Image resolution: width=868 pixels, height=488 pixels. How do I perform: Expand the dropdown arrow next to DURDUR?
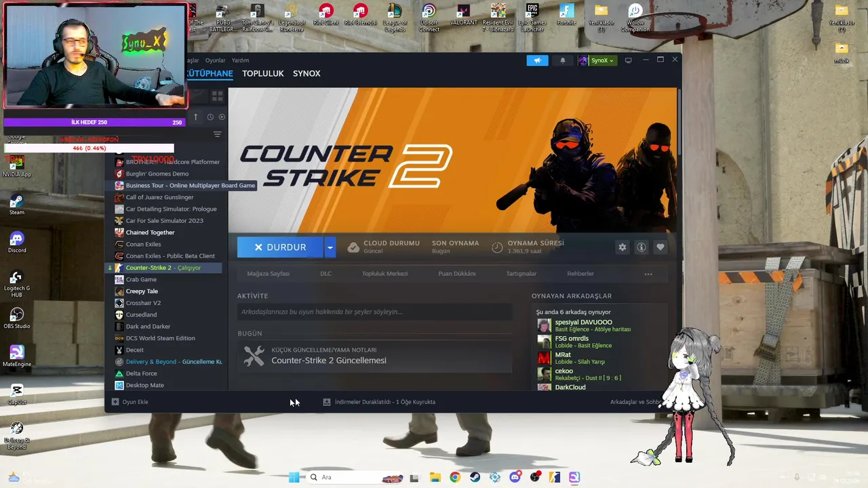[x=330, y=247]
